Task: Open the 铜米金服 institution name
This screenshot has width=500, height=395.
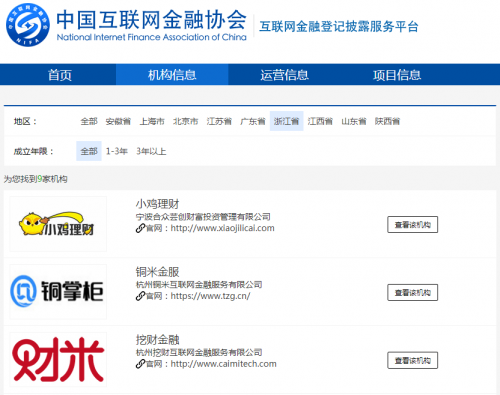Action: [x=157, y=272]
